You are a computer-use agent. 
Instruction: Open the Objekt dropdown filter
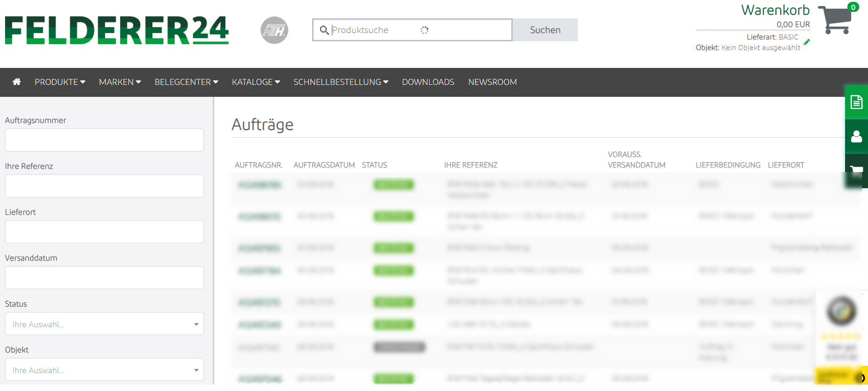104,369
